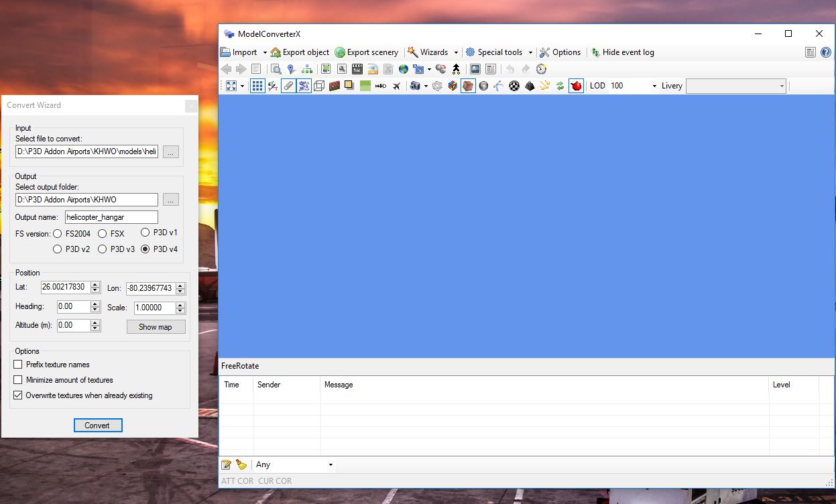The image size is (836, 504).
Task: Click the picture frame screenshot icon
Action: (475, 69)
